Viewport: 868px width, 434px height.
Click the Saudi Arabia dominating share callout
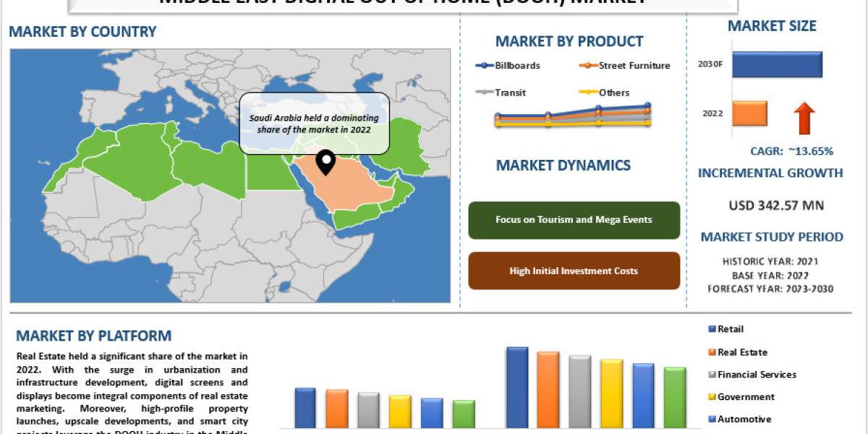(x=315, y=123)
